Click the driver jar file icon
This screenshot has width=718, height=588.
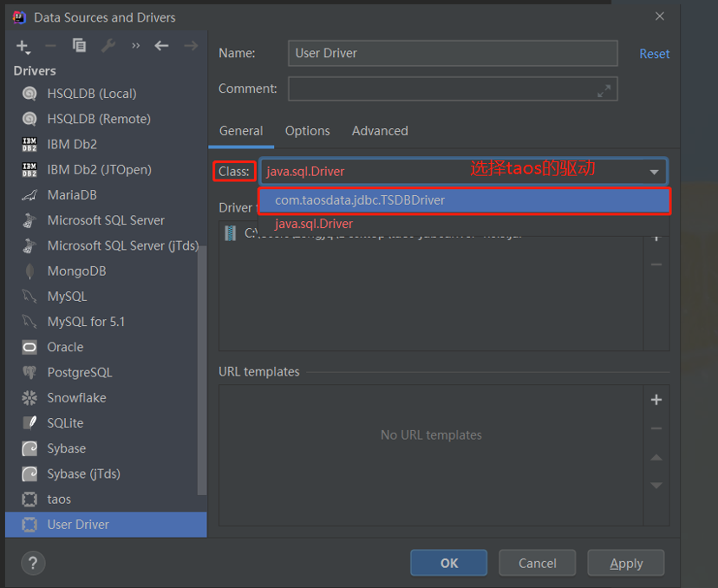pos(231,233)
